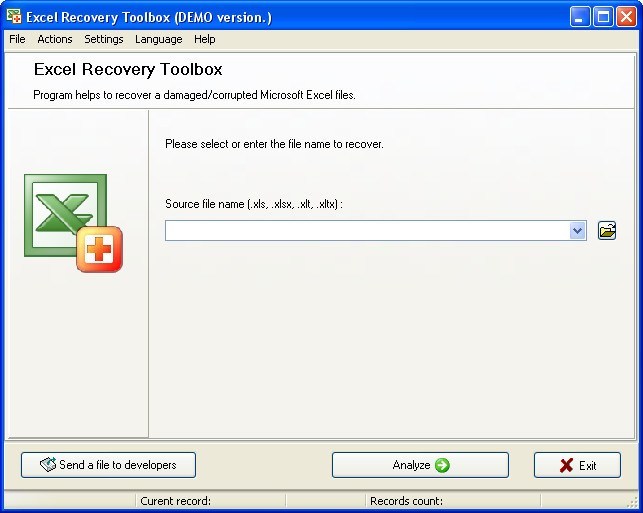Click the Excel recovery logo image

coord(73,223)
